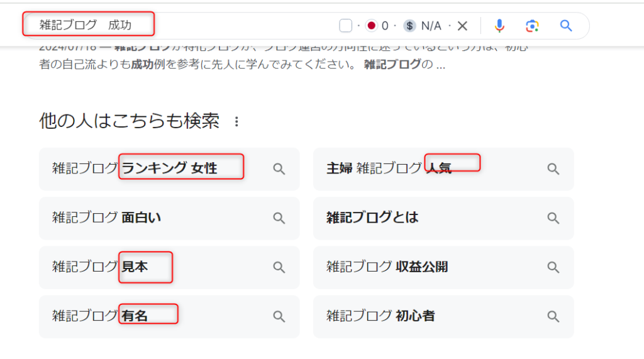
Task: Open related search 雑記ブログ 面白い
Action: [x=169, y=218]
